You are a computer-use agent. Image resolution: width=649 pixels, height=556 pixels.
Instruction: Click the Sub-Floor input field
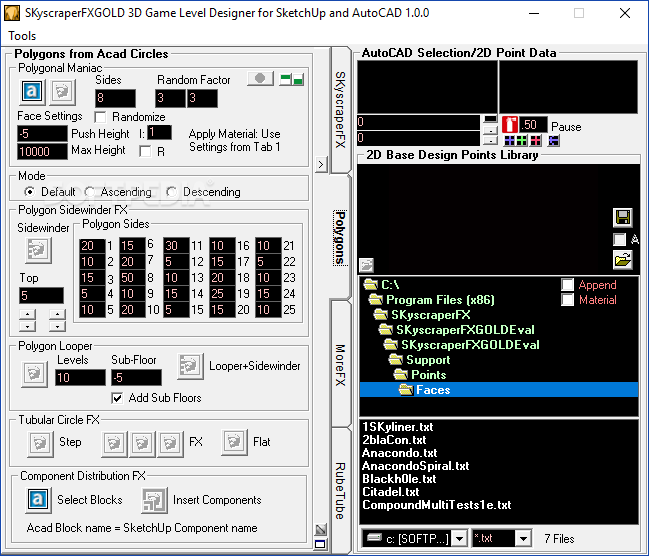tap(136, 378)
